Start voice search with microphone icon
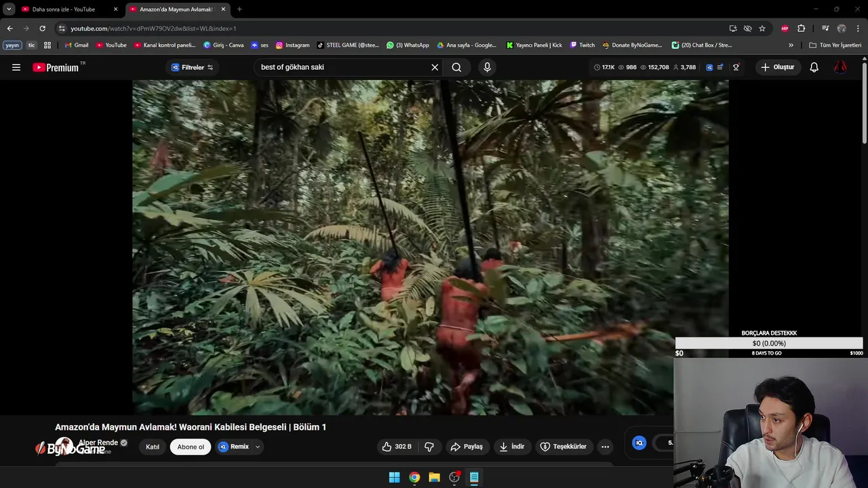This screenshot has height=488, width=868. pyautogui.click(x=487, y=67)
